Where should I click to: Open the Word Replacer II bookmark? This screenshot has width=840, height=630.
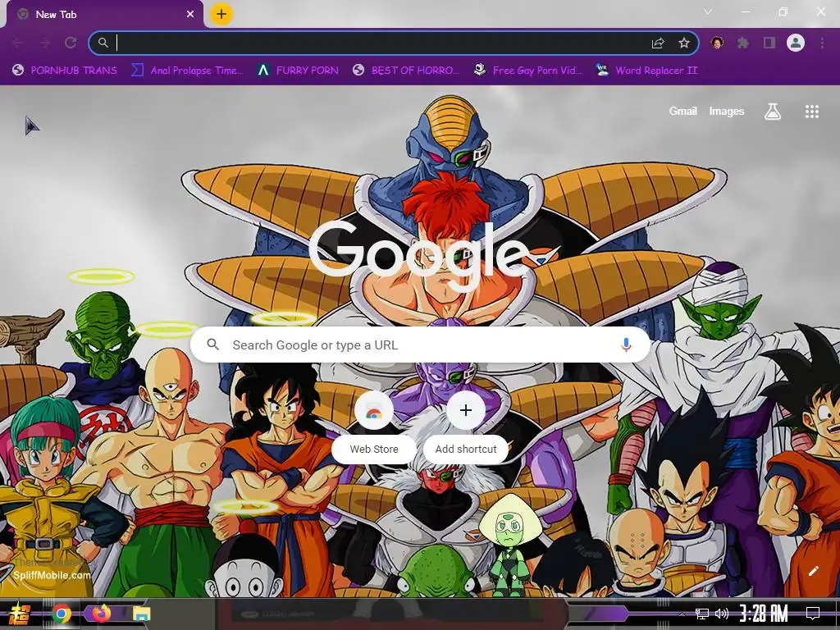pos(646,71)
